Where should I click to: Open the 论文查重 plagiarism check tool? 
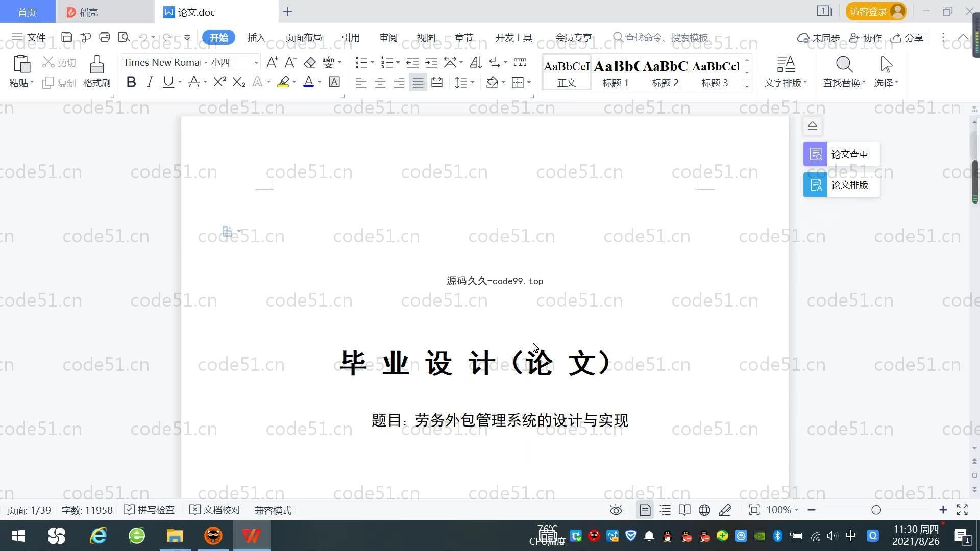point(841,154)
